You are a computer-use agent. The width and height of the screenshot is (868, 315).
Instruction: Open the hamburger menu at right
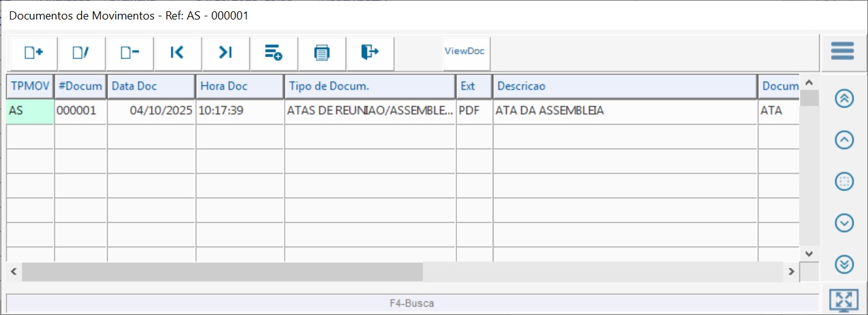842,51
